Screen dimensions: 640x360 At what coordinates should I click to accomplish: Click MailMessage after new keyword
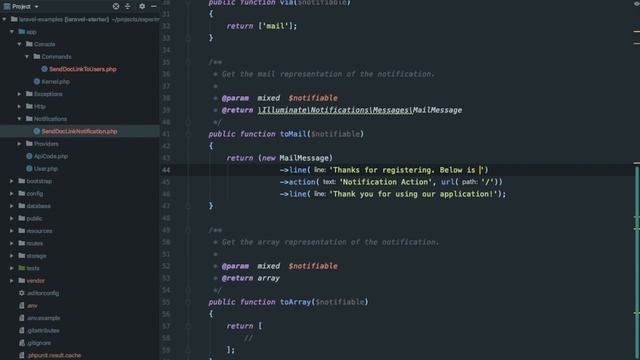tap(304, 158)
